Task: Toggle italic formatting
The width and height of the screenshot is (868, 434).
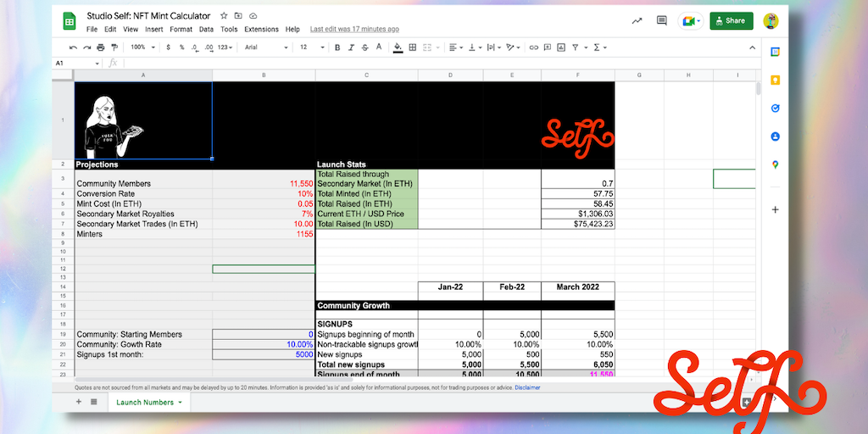Action: tap(351, 47)
